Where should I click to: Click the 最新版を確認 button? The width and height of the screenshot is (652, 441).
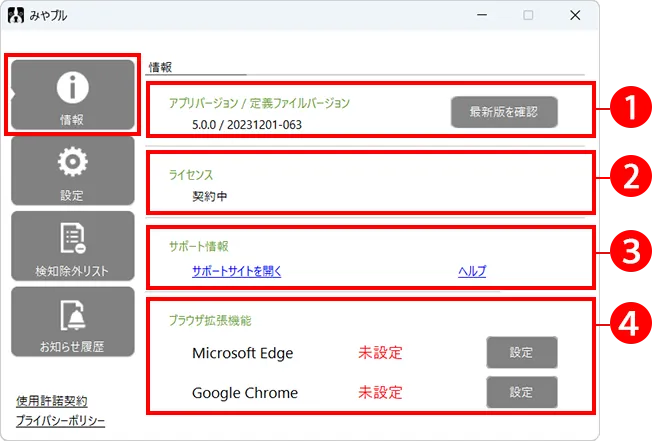504,112
